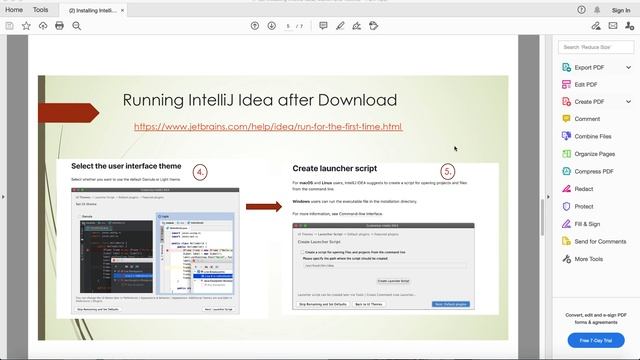Open the Help question mark icon
The height and width of the screenshot is (360, 640).
click(581, 10)
